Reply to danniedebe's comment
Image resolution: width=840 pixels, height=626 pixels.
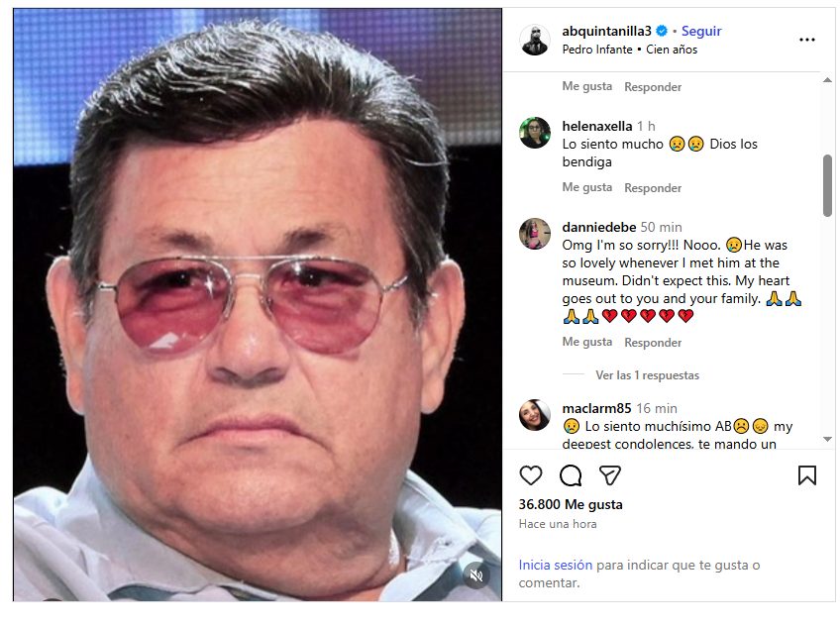pos(653,342)
